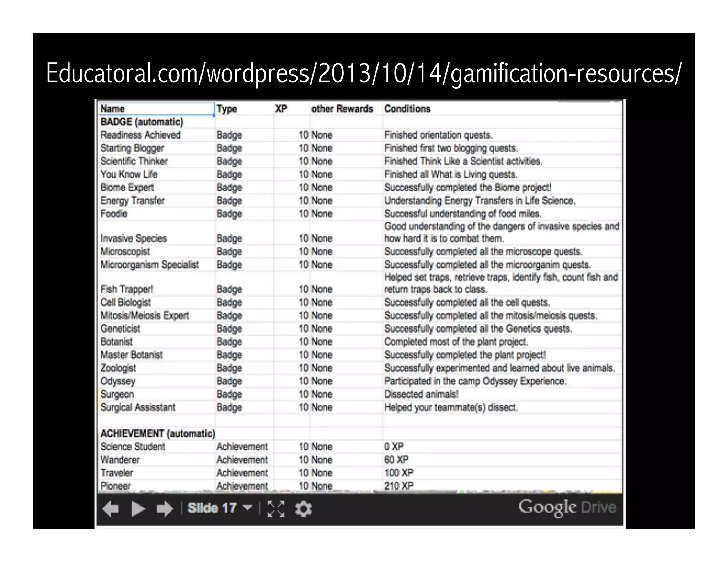Click the Educatoral.com gamification-resources URL title
The height and width of the screenshot is (562, 728).
coord(364,73)
